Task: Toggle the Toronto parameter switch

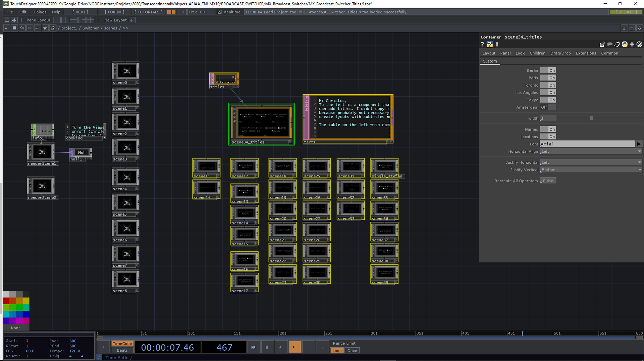Action: [548, 85]
